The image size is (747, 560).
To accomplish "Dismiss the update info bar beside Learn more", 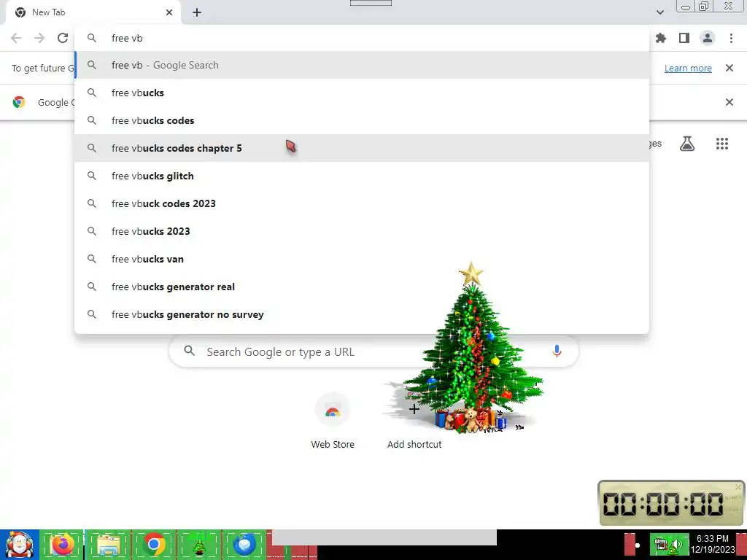I will point(729,68).
